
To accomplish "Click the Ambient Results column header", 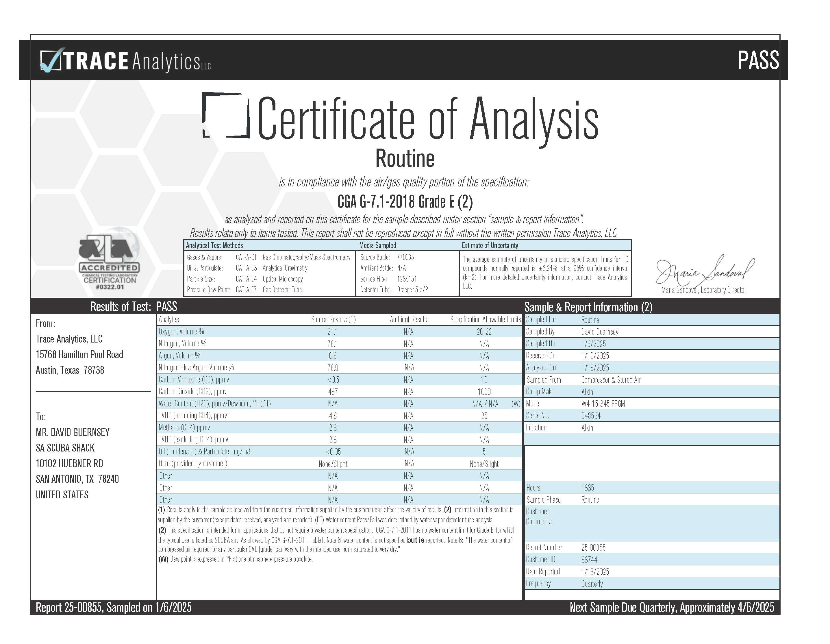I will tap(409, 320).
